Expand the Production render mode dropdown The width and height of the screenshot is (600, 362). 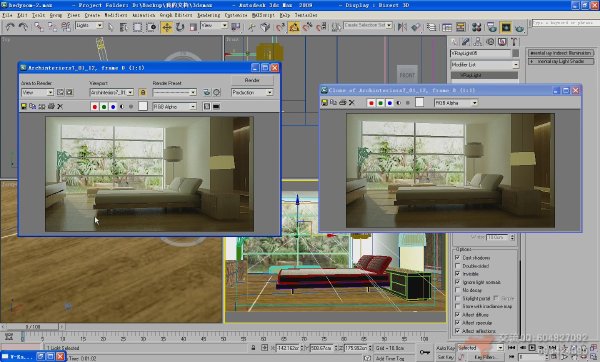(252, 93)
